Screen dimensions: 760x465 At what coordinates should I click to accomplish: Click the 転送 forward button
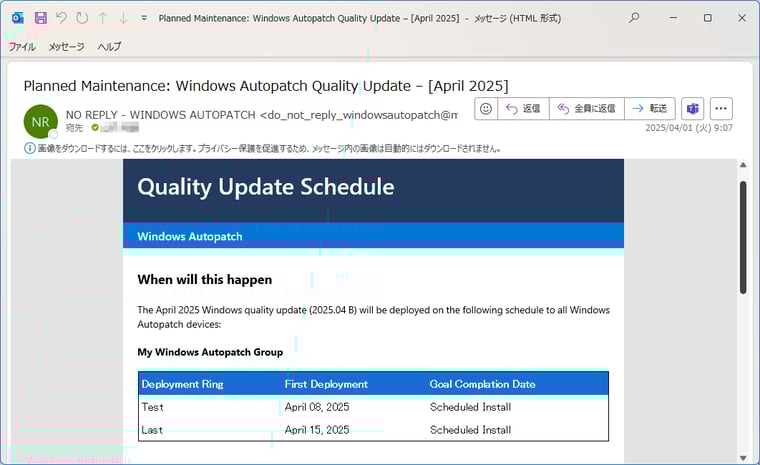pyautogui.click(x=650, y=109)
